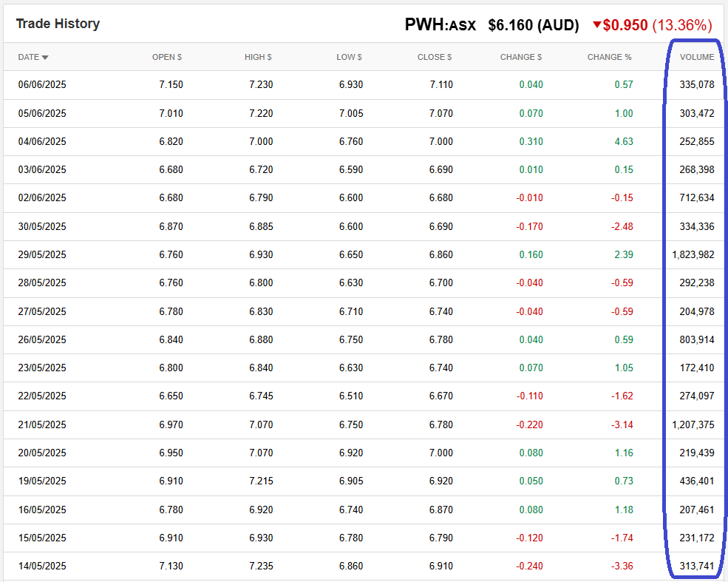Select the CHANGE $ column header

(521, 57)
